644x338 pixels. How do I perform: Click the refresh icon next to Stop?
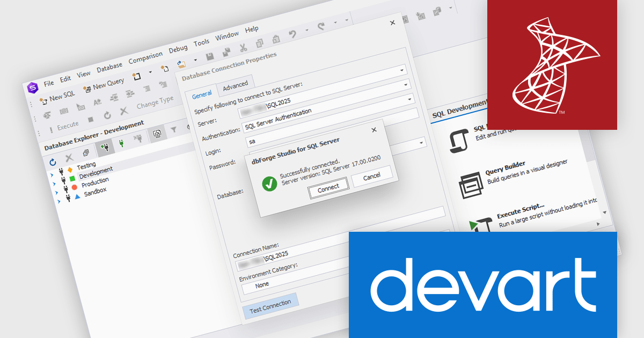click(107, 115)
